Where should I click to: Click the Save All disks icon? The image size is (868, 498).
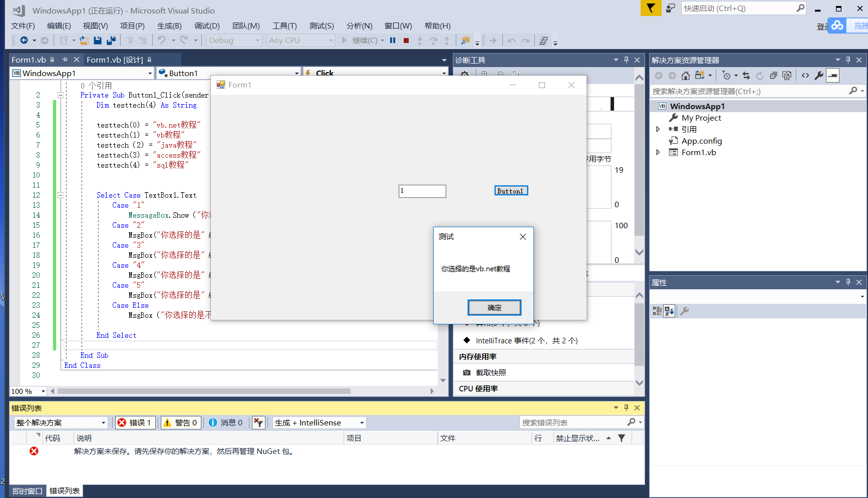111,41
